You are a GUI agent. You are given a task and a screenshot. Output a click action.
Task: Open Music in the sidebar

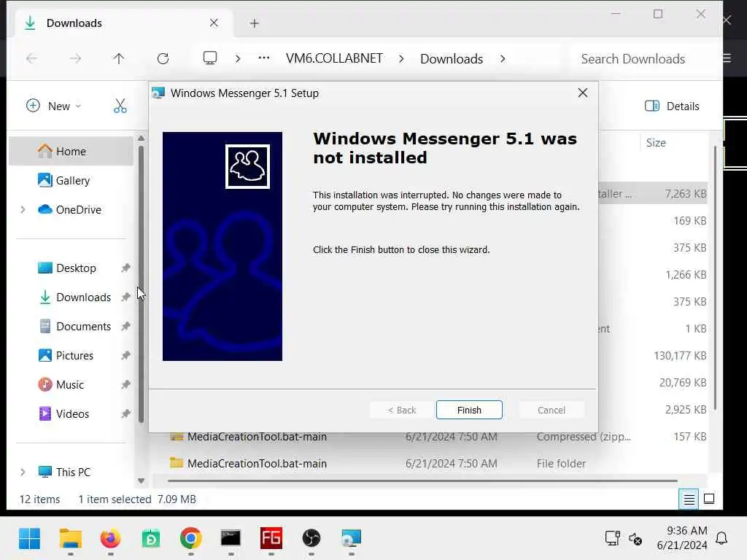pos(71,384)
